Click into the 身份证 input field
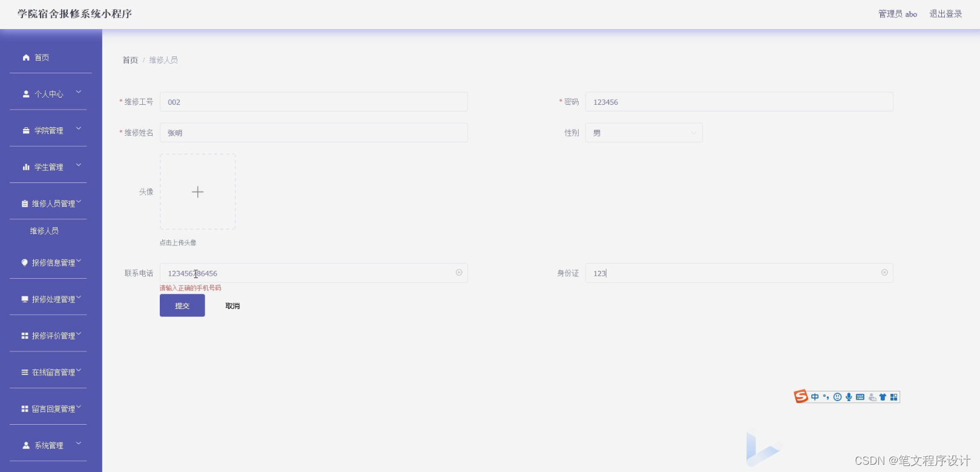This screenshot has width=980, height=472. (739, 273)
